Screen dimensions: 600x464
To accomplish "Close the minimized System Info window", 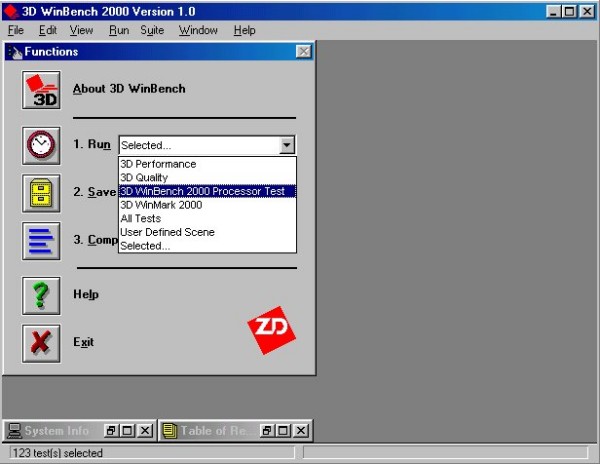I will pos(145,431).
